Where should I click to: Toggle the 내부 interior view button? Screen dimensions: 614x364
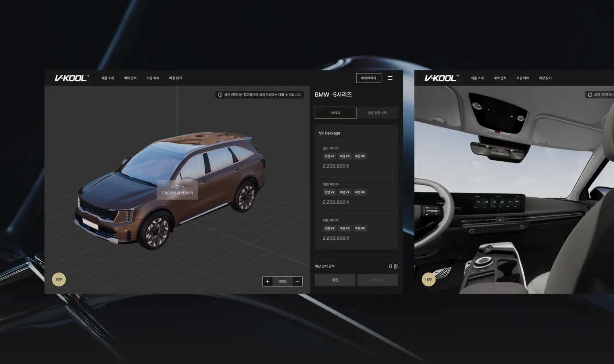coord(428,279)
